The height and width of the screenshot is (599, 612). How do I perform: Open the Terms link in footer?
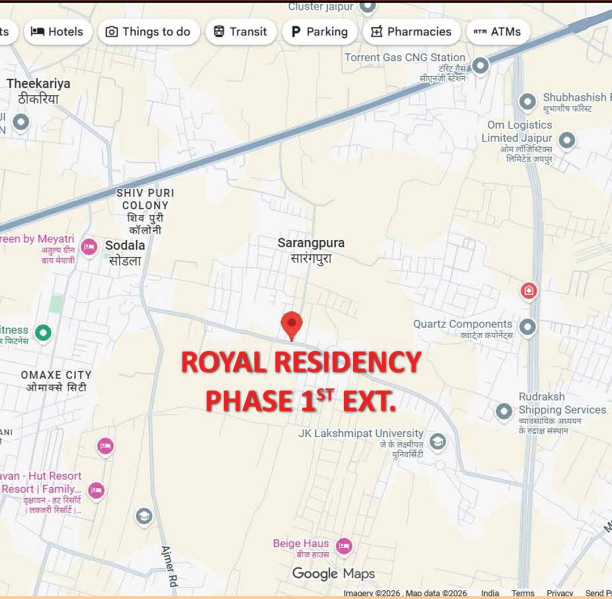(523, 593)
